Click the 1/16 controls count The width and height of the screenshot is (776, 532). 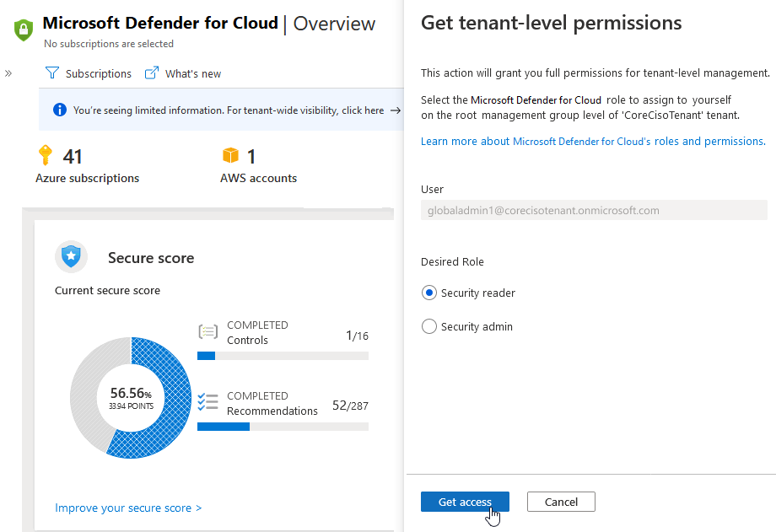click(357, 336)
